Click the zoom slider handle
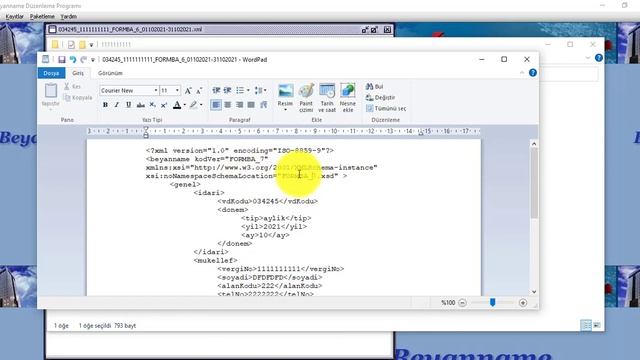The width and height of the screenshot is (640, 360). pyautogui.click(x=493, y=302)
